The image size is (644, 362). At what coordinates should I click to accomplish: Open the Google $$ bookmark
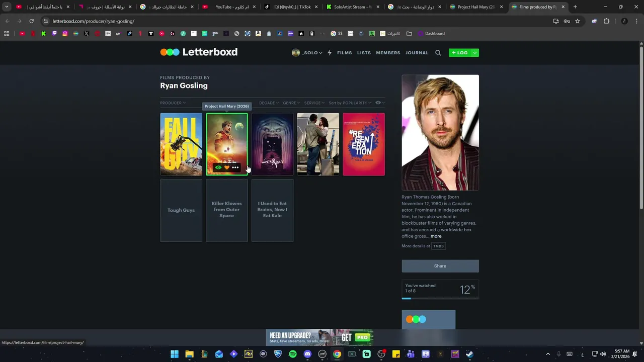(337, 34)
